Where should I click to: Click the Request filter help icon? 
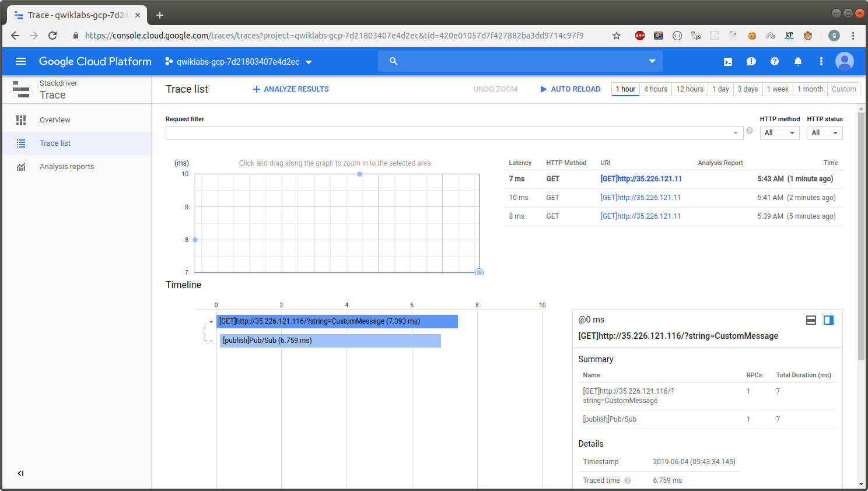coord(750,131)
